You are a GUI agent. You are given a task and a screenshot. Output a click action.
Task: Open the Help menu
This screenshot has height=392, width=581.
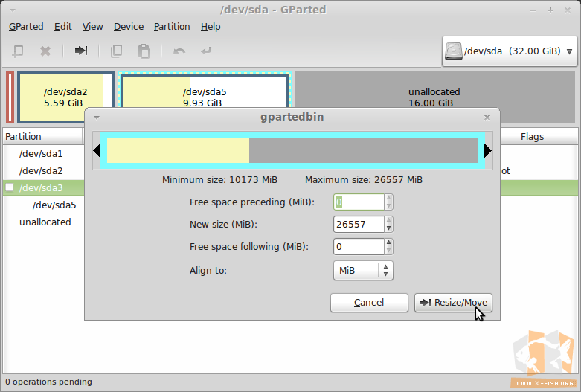(x=211, y=27)
